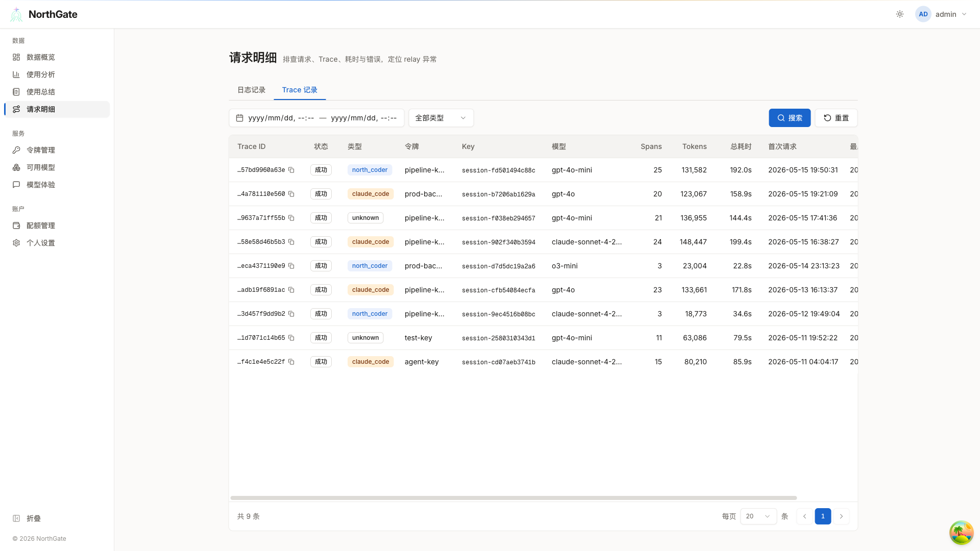Select page 1 in pagination

pos(823,516)
